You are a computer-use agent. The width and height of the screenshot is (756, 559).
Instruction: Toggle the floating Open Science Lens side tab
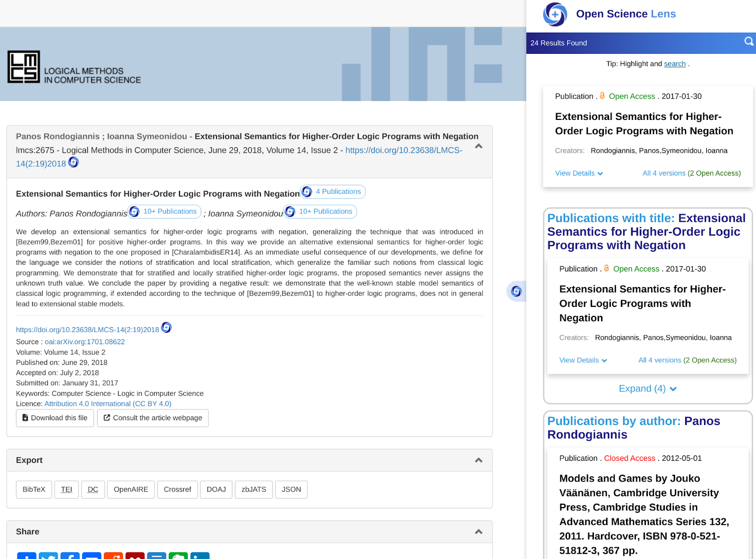tap(516, 291)
